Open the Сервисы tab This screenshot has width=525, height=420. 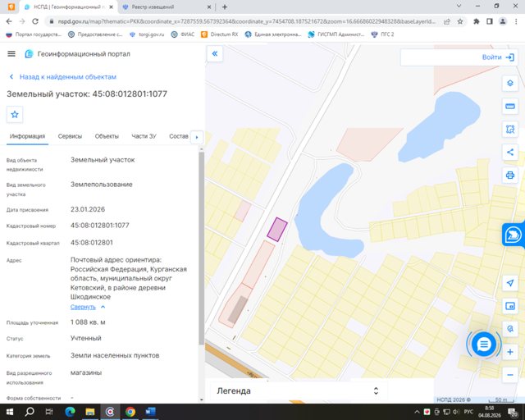coord(70,136)
